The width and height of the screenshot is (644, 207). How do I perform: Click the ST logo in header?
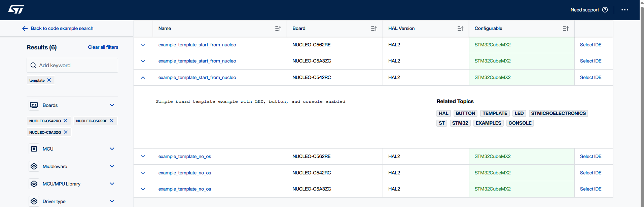(x=16, y=10)
